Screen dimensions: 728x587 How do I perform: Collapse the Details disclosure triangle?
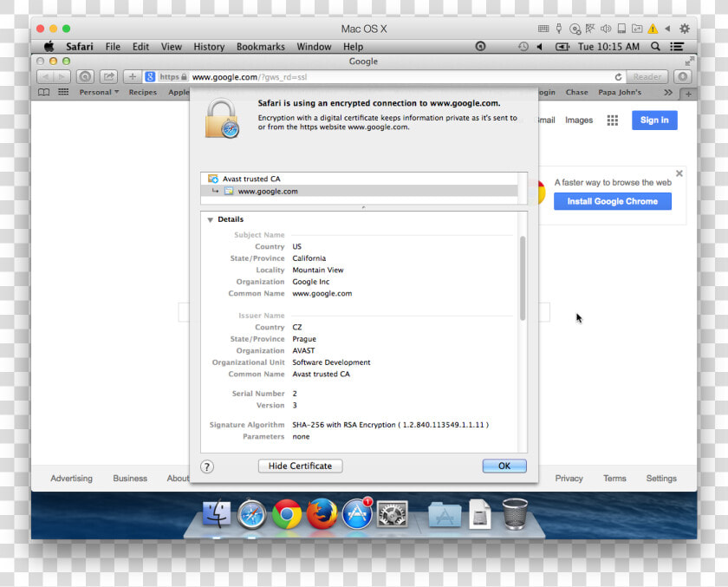211,219
